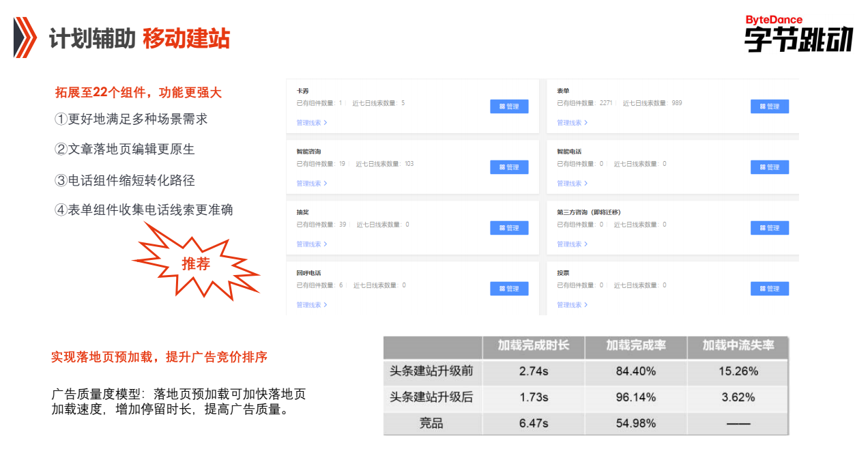Expand 管理线索 under the 投票 card
Image resolution: width=868 pixels, height=475 pixels.
point(569,304)
